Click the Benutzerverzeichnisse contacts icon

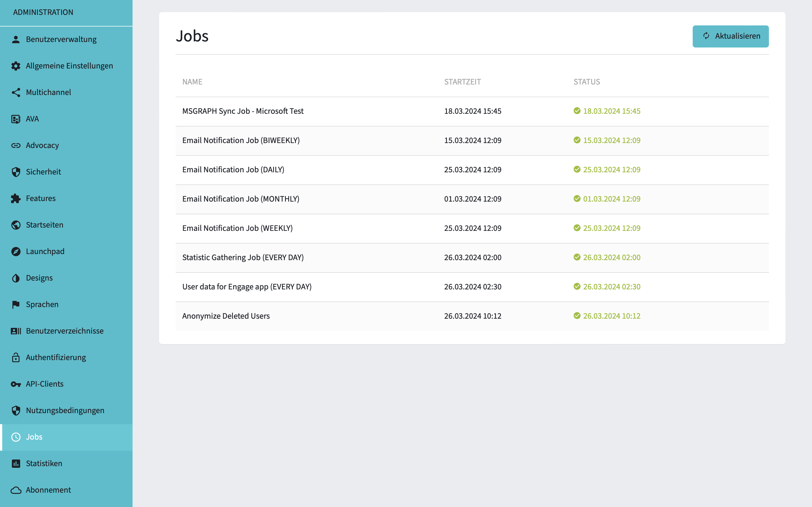[x=16, y=331]
